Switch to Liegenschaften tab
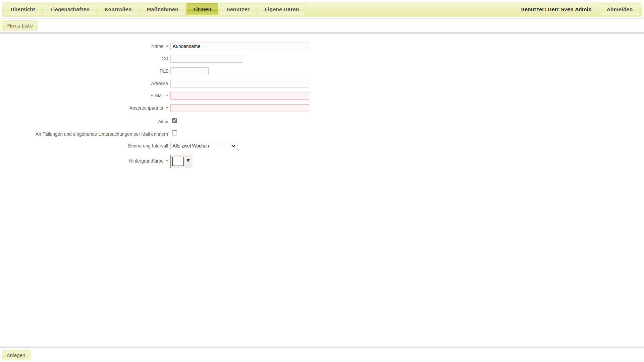Viewport: 644px width, 362px height. 70,9
